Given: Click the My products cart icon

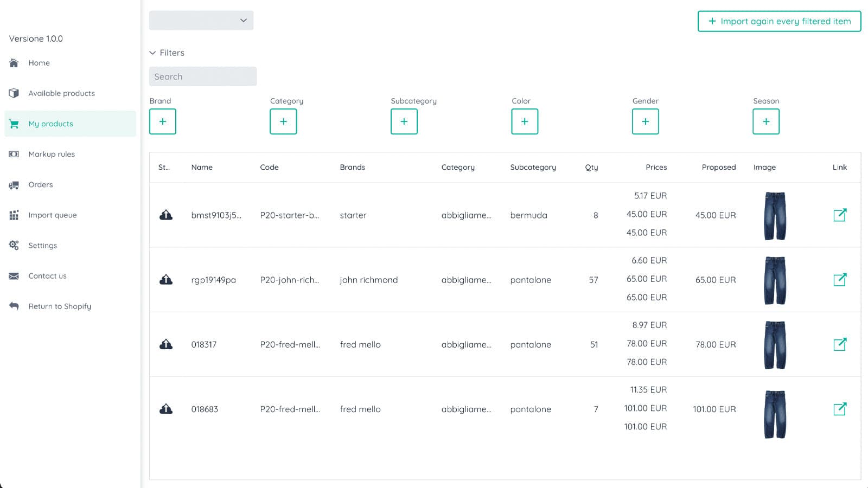Looking at the screenshot, I should [13, 124].
